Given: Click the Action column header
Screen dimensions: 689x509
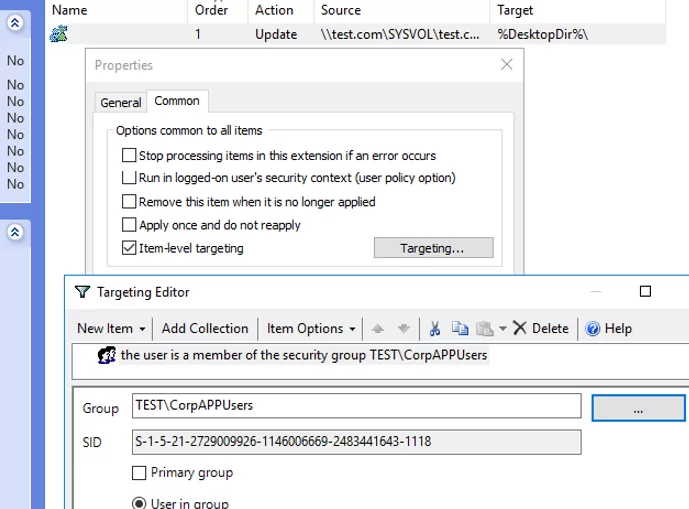Looking at the screenshot, I should (281, 11).
